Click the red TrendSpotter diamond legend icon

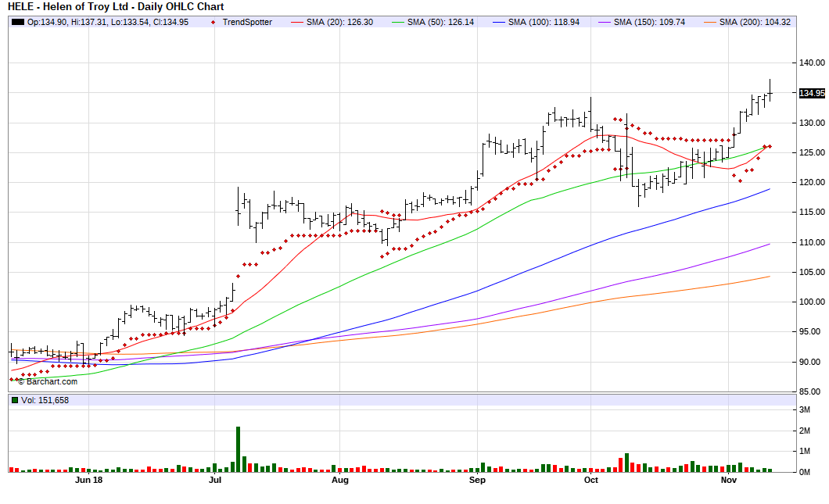coord(213,22)
